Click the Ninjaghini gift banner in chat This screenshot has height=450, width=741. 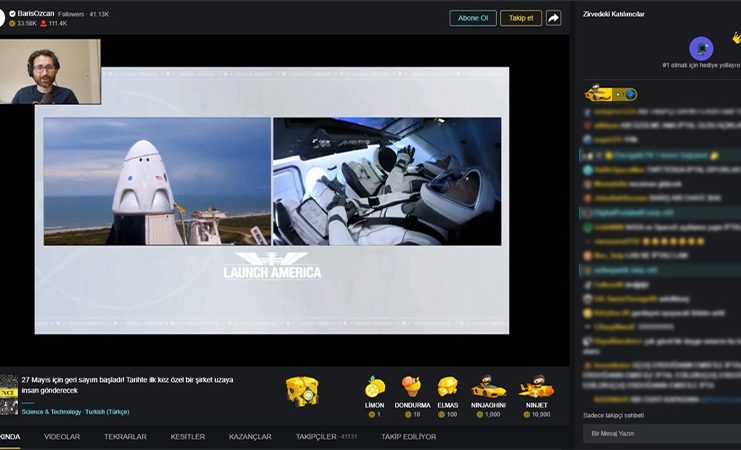[611, 94]
